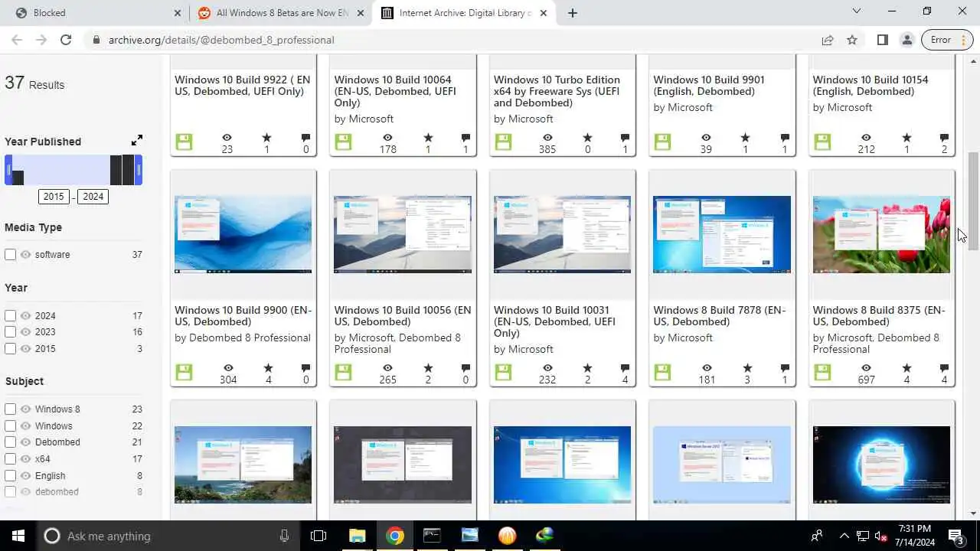Image resolution: width=980 pixels, height=551 pixels.
Task: Check the software media type checkbox
Action: (11, 255)
